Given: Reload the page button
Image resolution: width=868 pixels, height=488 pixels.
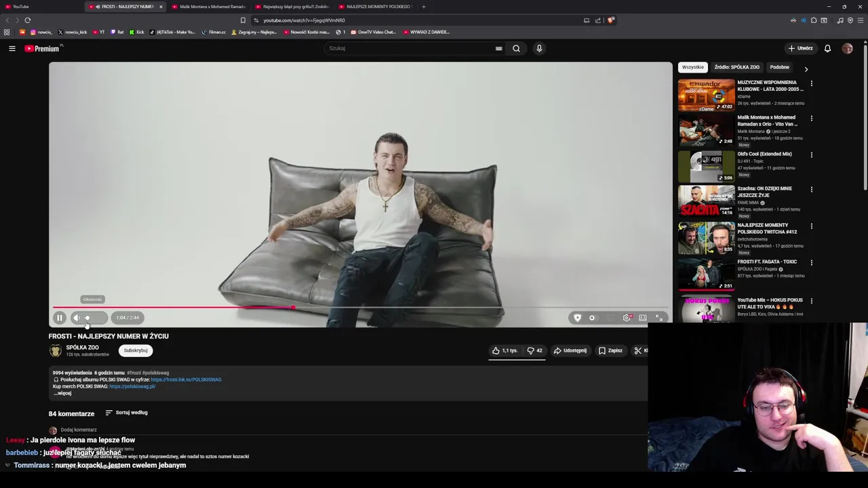Looking at the screenshot, I should [x=27, y=20].
